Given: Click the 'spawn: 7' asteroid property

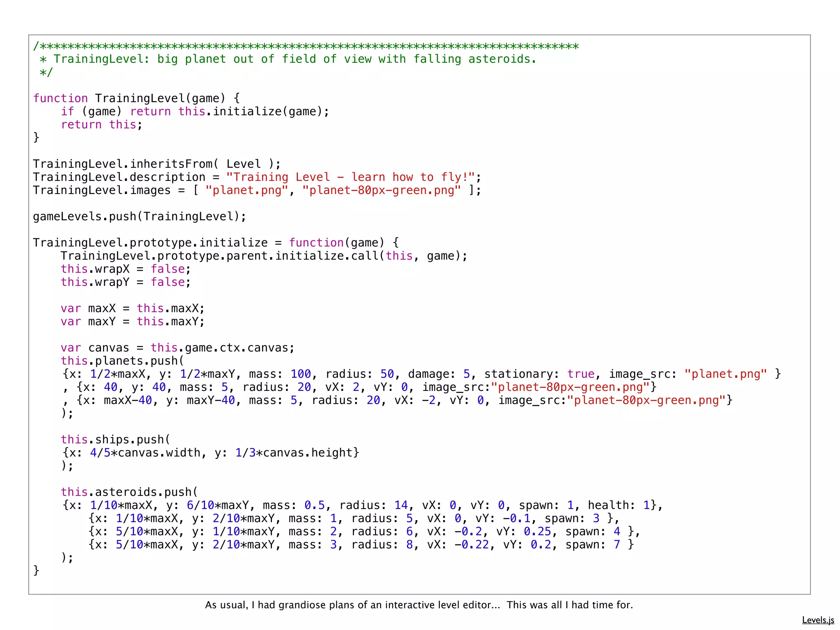Looking at the screenshot, I should click(x=593, y=545).
